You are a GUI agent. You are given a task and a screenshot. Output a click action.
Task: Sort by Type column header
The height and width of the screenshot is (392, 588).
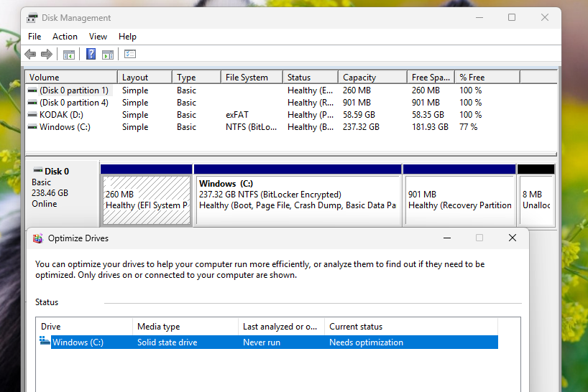(196, 78)
